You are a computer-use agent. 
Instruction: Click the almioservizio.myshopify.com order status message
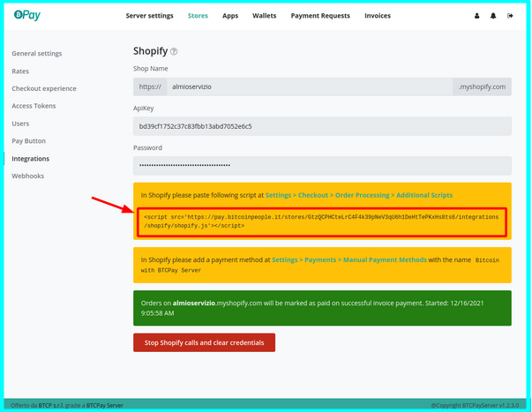click(322, 308)
